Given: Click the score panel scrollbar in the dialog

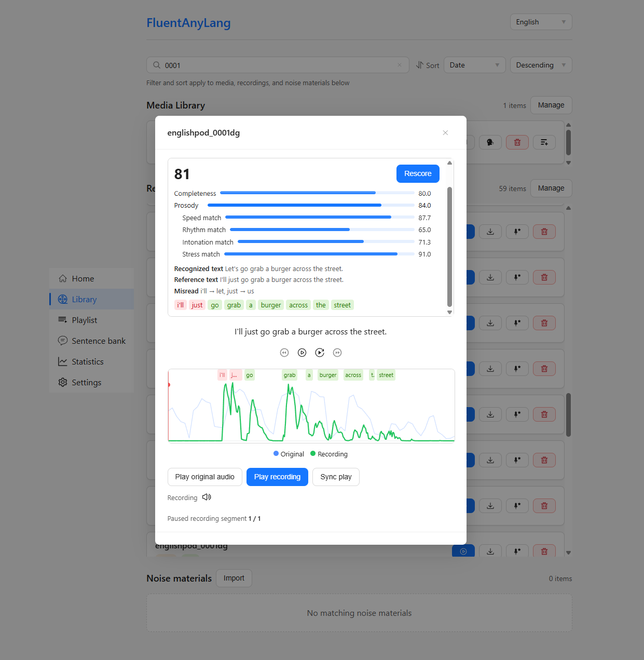Looking at the screenshot, I should [449, 247].
